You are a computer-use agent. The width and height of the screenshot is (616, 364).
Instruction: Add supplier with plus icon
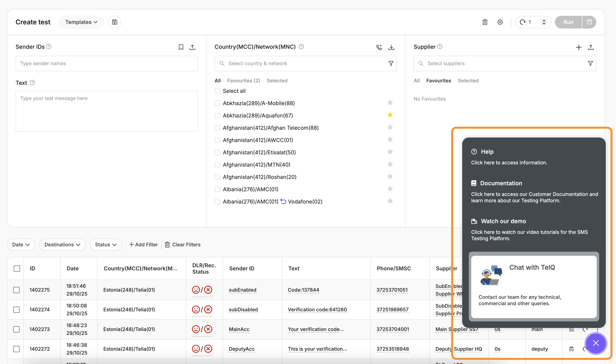pos(578,47)
